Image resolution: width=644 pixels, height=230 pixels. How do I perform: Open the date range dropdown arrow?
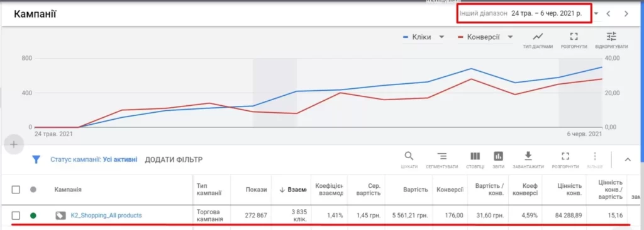(x=596, y=14)
